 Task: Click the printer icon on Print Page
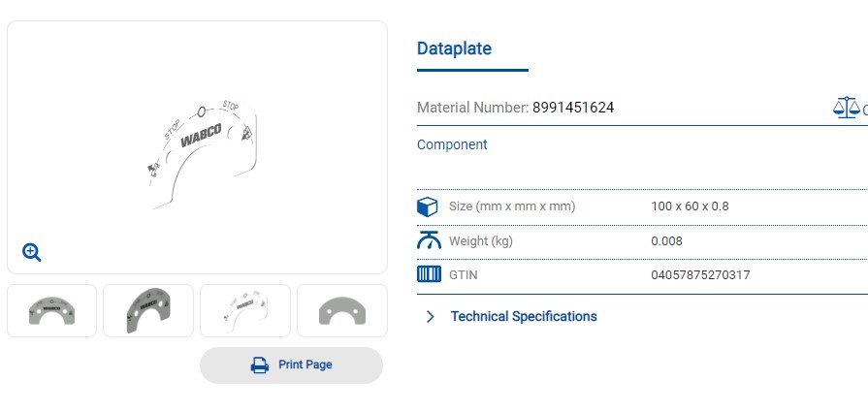coord(260,365)
